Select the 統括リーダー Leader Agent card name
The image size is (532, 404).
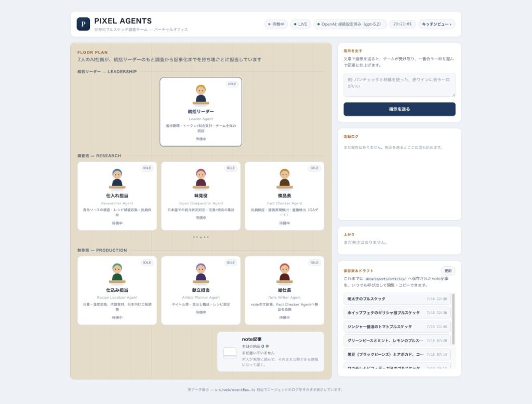point(201,112)
